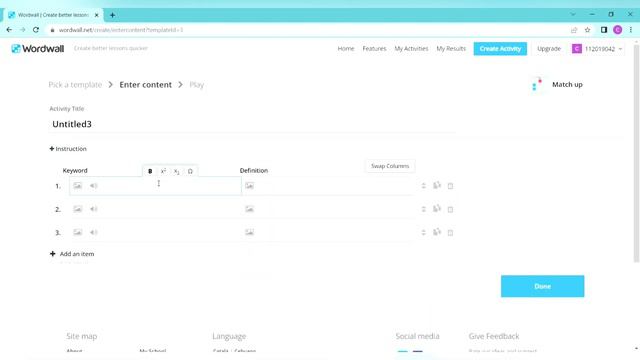The height and width of the screenshot is (360, 640).
Task: Expand the Instruction section
Action: 68,149
